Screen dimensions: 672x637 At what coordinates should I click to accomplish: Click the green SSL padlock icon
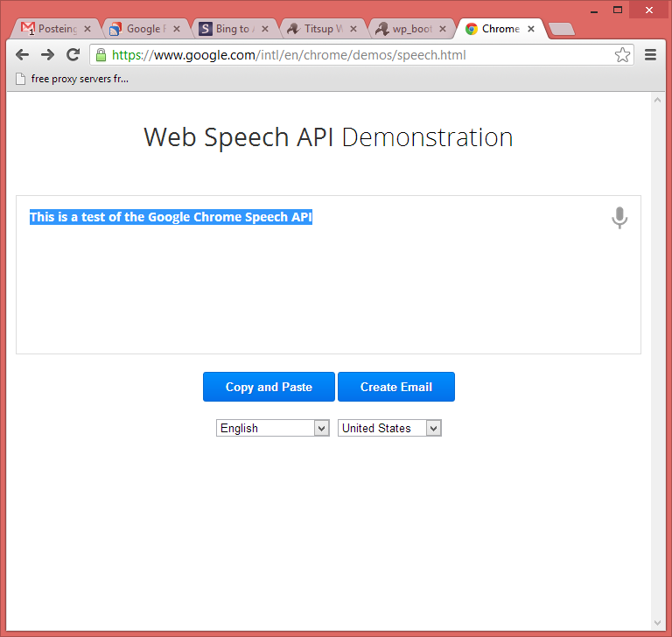click(101, 55)
